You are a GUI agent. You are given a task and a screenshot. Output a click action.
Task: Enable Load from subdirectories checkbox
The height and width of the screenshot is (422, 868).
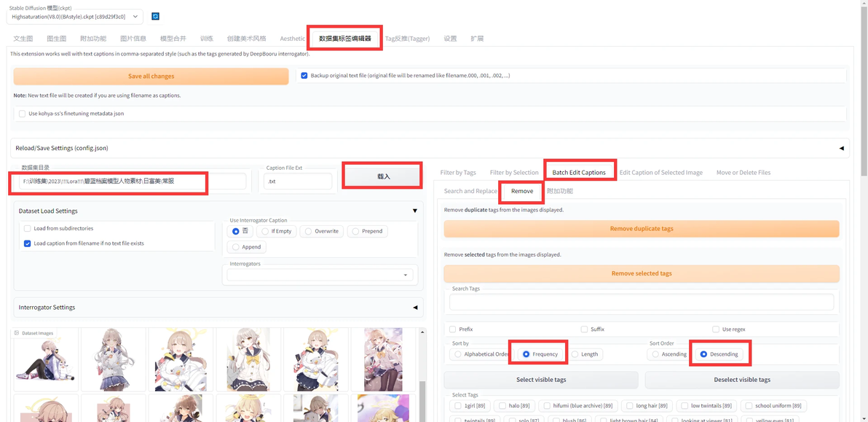pos(27,228)
